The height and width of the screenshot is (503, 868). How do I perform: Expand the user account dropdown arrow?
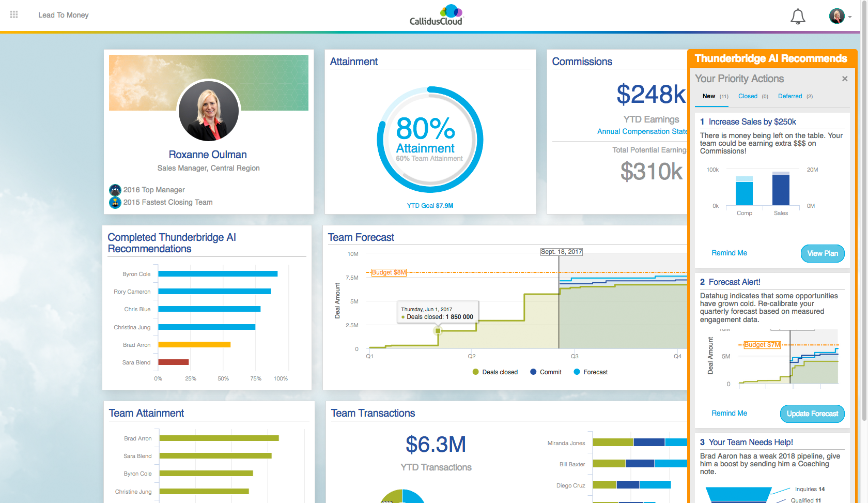point(851,16)
